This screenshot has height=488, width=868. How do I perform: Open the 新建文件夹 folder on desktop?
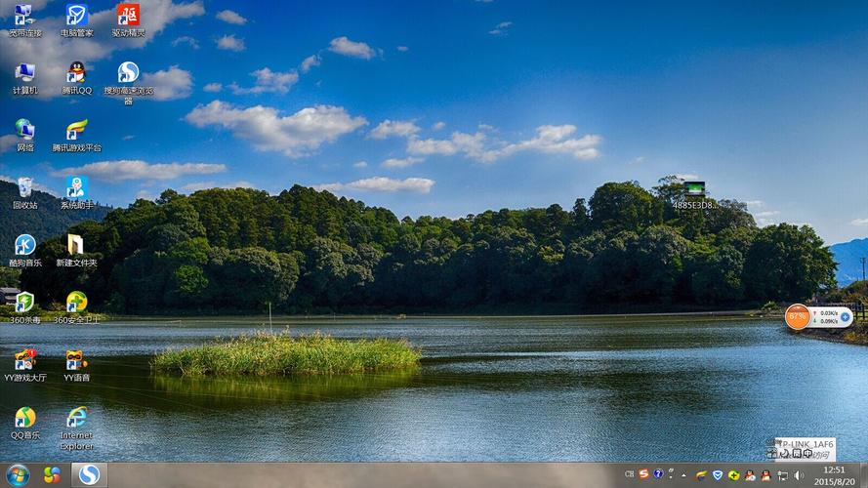pyautogui.click(x=76, y=246)
